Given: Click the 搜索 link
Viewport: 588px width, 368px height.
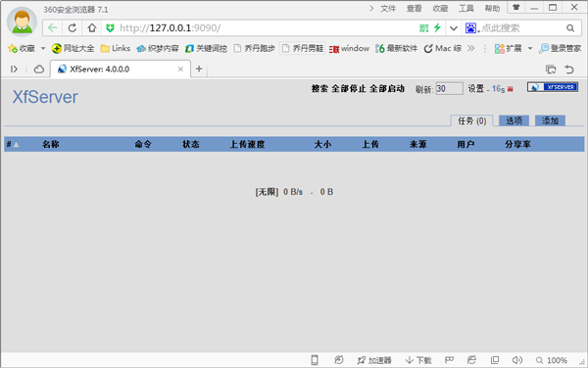Looking at the screenshot, I should point(319,88).
